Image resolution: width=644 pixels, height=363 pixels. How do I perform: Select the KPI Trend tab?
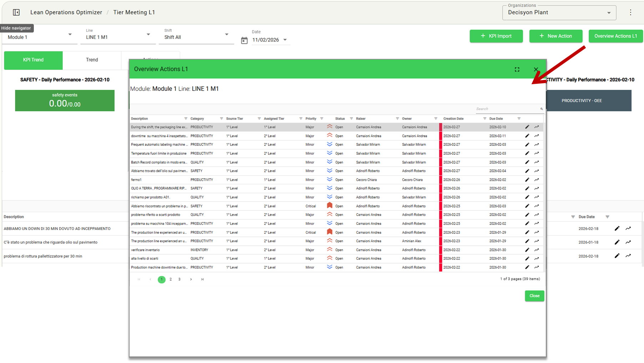[x=33, y=60]
